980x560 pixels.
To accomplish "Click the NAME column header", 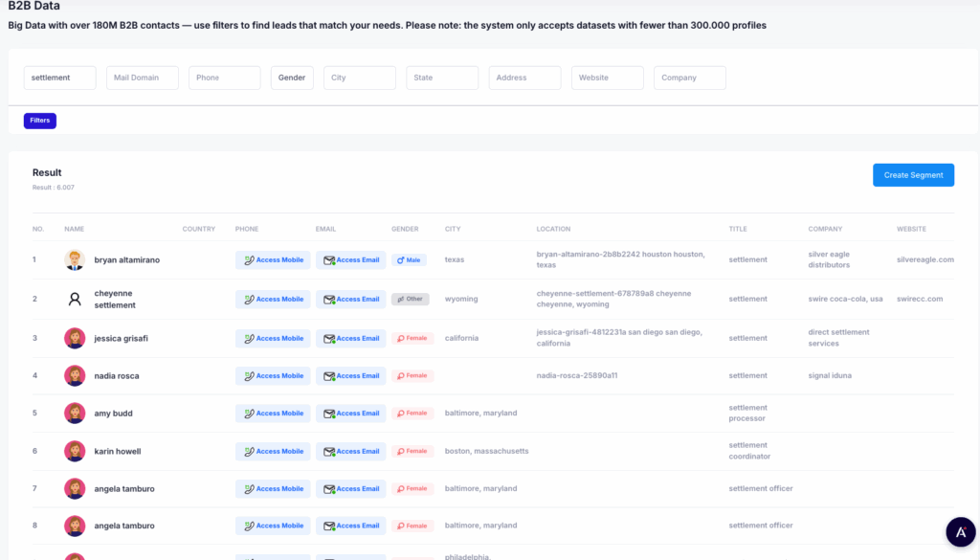I will [74, 229].
